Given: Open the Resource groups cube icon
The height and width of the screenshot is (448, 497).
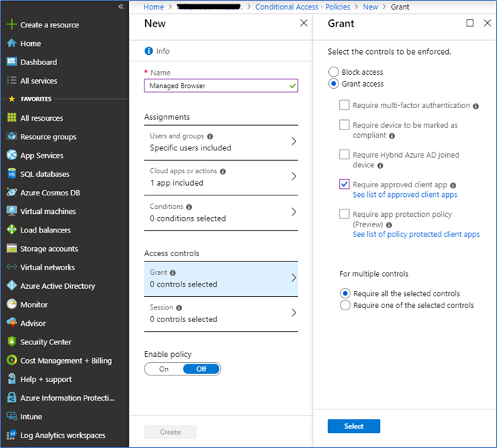Looking at the screenshot, I should click(12, 136).
